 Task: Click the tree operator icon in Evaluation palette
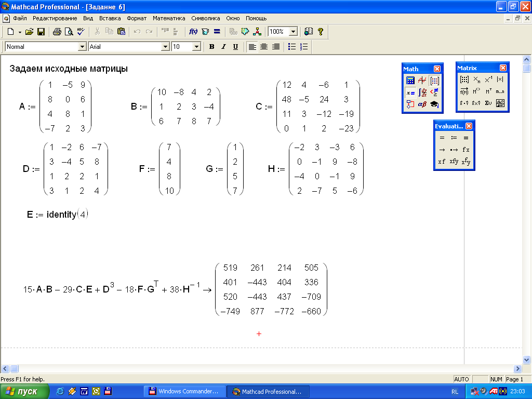[x=466, y=162]
